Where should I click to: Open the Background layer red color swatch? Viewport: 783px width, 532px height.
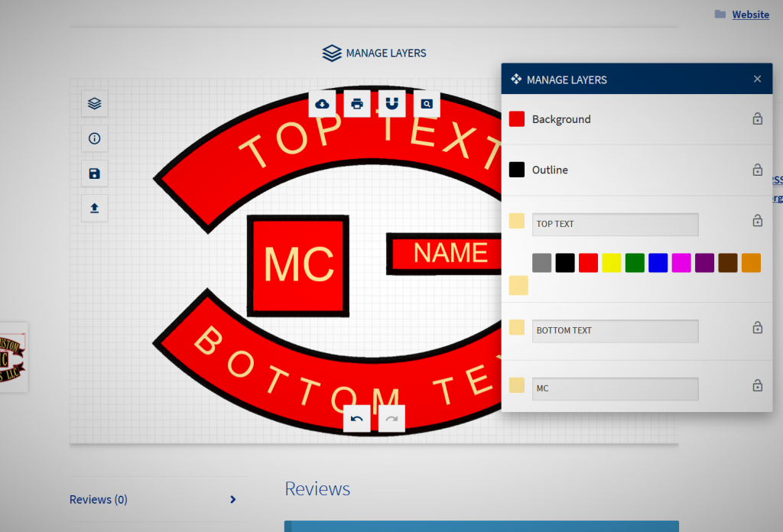(x=517, y=119)
